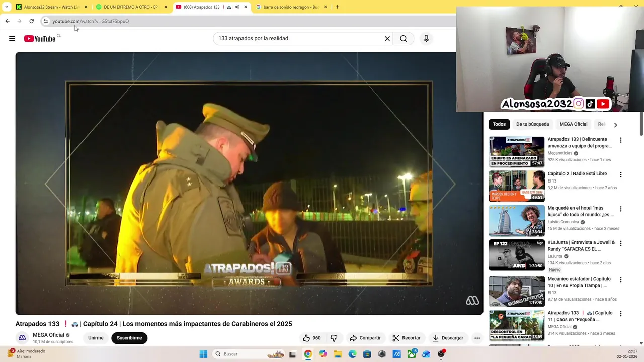Screen dimensions: 644x362
Task: Go back in browser history
Action: click(7, 21)
